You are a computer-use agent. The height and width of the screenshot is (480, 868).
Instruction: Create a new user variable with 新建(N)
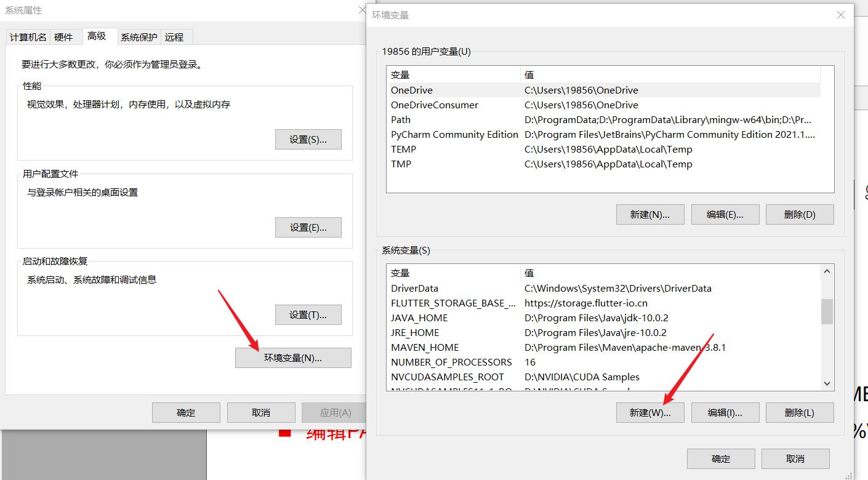pyautogui.click(x=650, y=214)
